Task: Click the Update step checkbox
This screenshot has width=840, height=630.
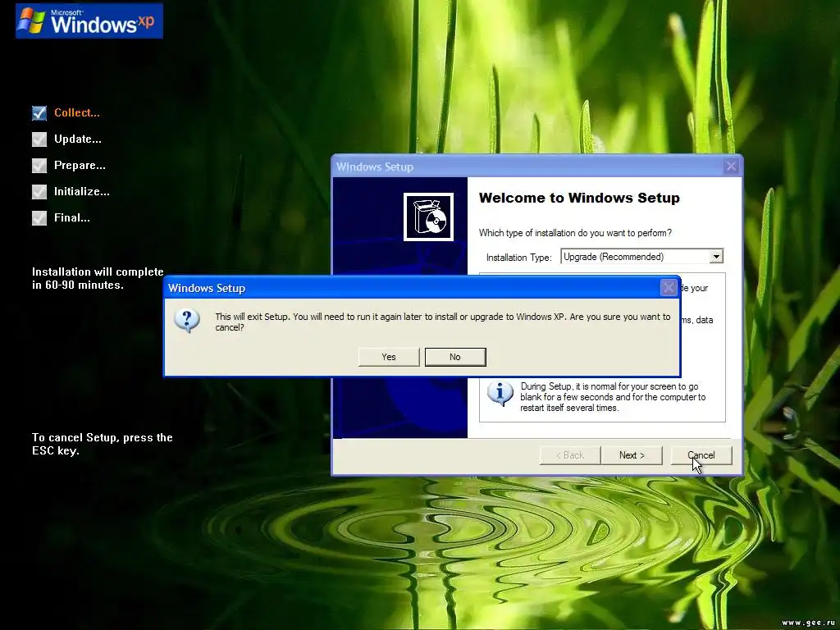Action: click(39, 139)
